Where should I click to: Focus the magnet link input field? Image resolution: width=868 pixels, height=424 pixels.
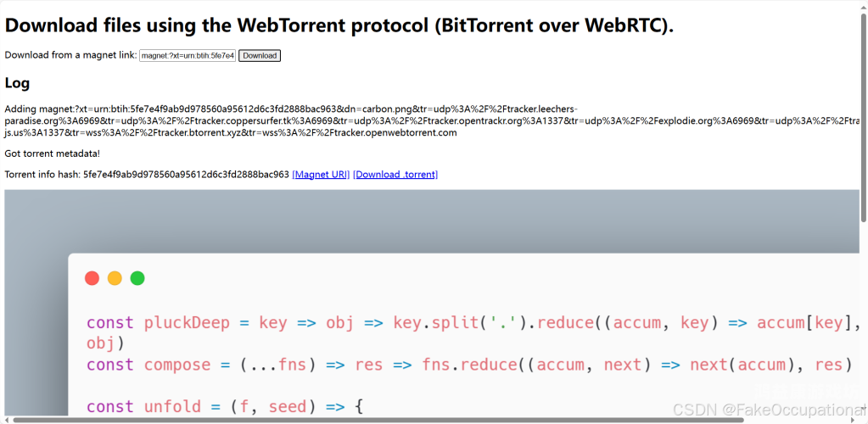(x=188, y=55)
